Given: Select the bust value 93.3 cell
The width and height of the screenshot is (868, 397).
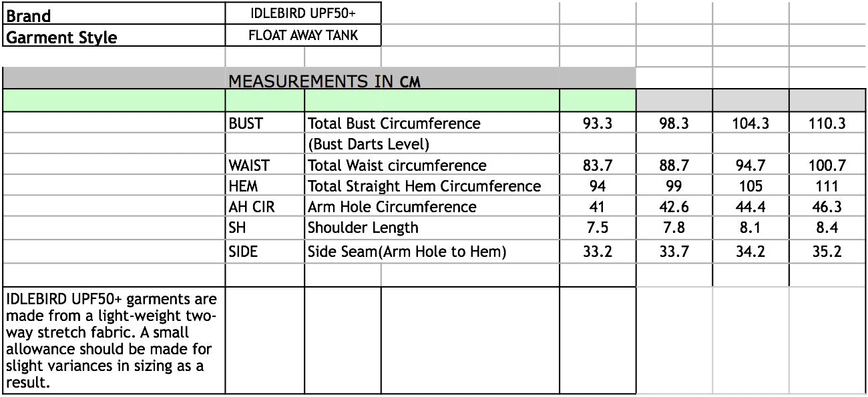Looking at the screenshot, I should (x=597, y=123).
